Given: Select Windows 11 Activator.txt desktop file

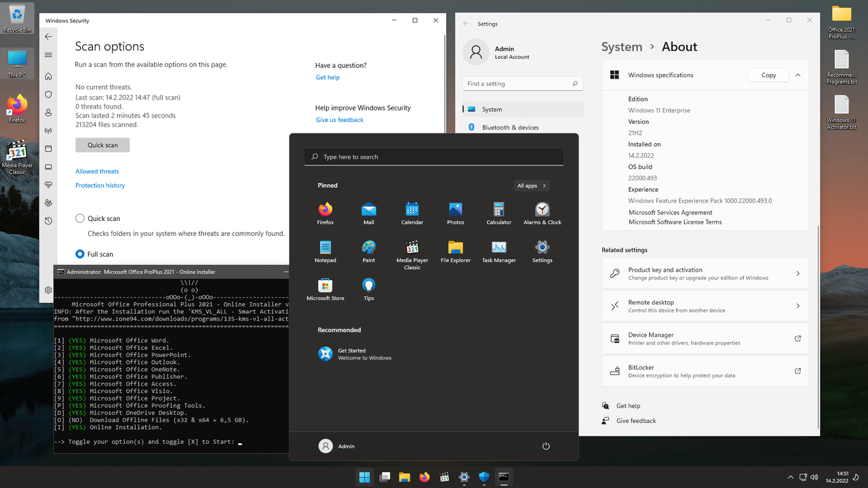Looking at the screenshot, I should click(842, 113).
